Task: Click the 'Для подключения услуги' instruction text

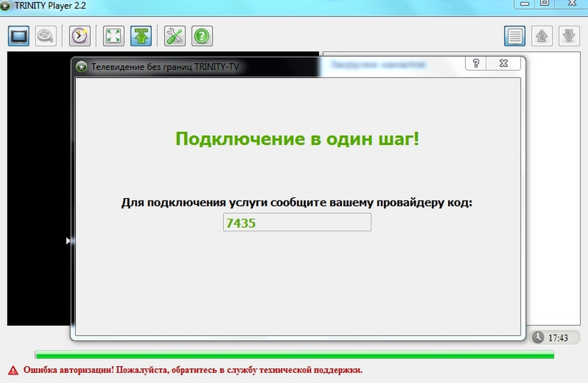Action: point(297,202)
